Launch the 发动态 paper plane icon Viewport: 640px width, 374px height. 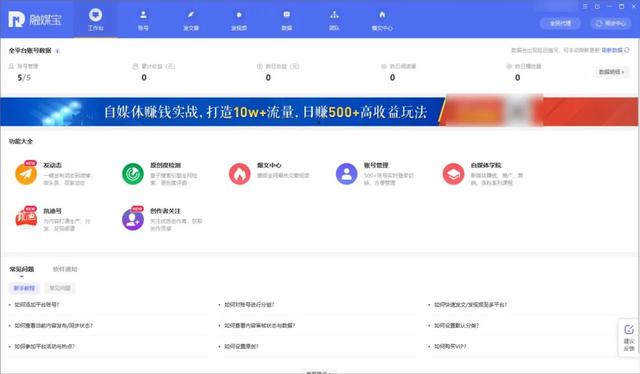tap(26, 174)
